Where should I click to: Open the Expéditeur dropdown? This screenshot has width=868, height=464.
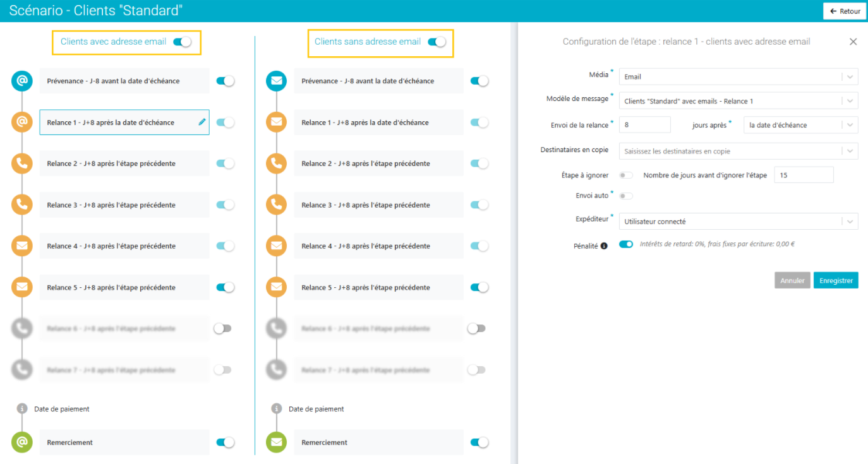[738, 222]
